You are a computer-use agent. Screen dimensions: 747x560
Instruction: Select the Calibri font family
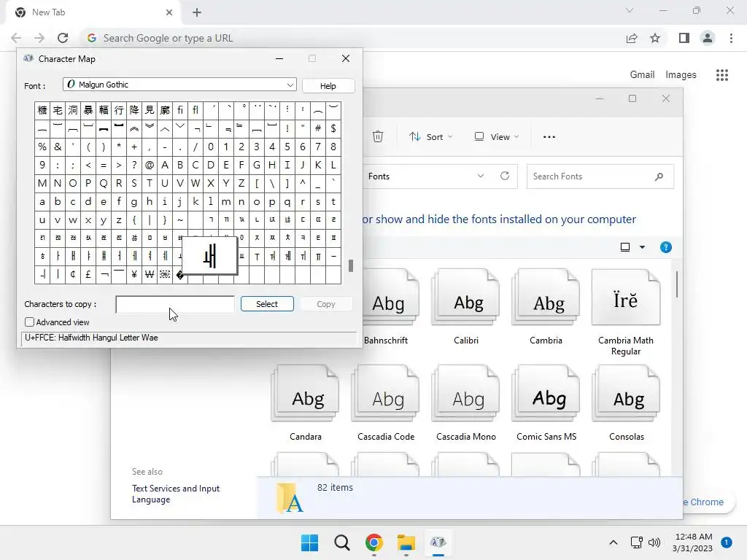pyautogui.click(x=466, y=307)
